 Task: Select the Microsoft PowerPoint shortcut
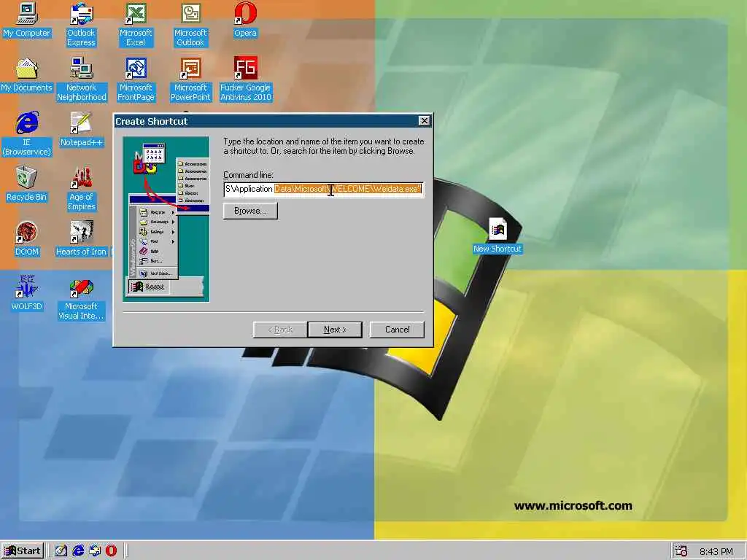190,79
